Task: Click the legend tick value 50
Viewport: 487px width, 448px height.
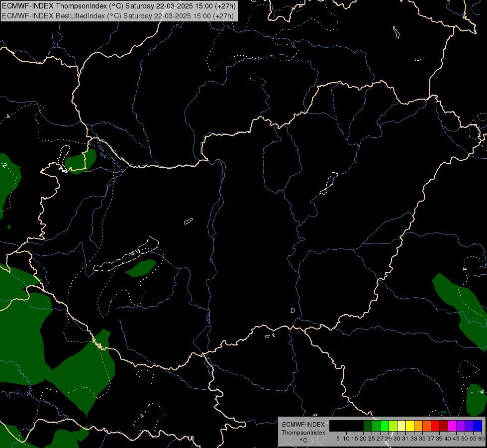Action: (465, 439)
